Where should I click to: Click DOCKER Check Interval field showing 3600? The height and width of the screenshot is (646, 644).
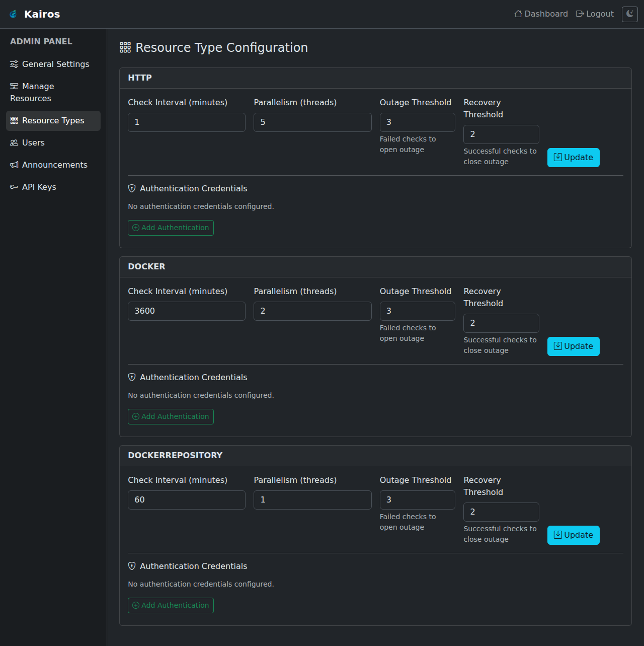coord(187,311)
